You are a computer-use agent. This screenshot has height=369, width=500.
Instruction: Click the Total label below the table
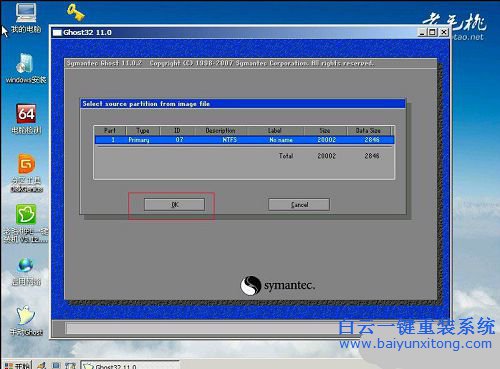[x=286, y=156]
